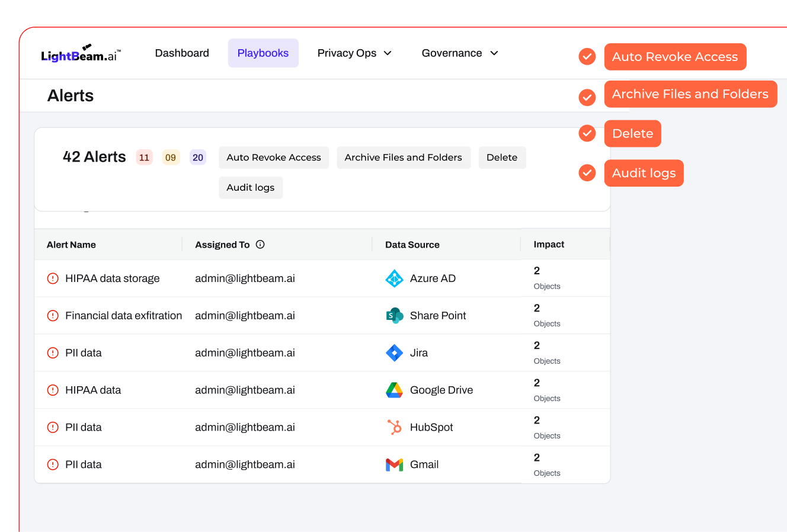Toggle the checkmark beside Auto Revoke Access

point(587,57)
